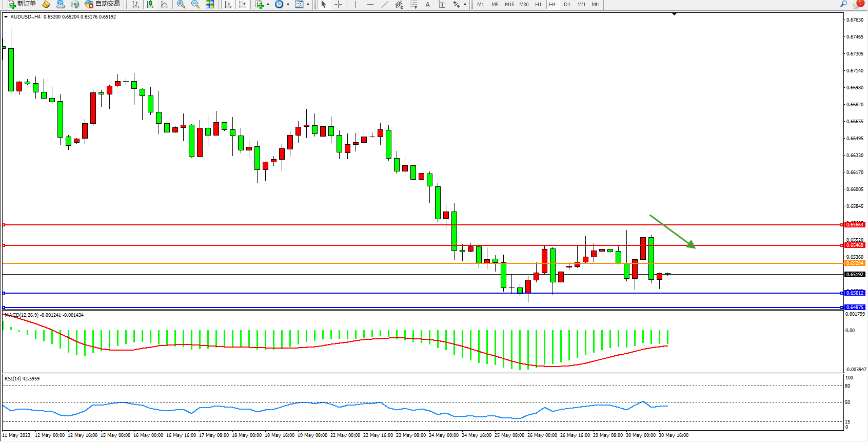Switch to the M15 timeframe
Image resolution: width=868 pixels, height=442 pixels.
[509, 4]
